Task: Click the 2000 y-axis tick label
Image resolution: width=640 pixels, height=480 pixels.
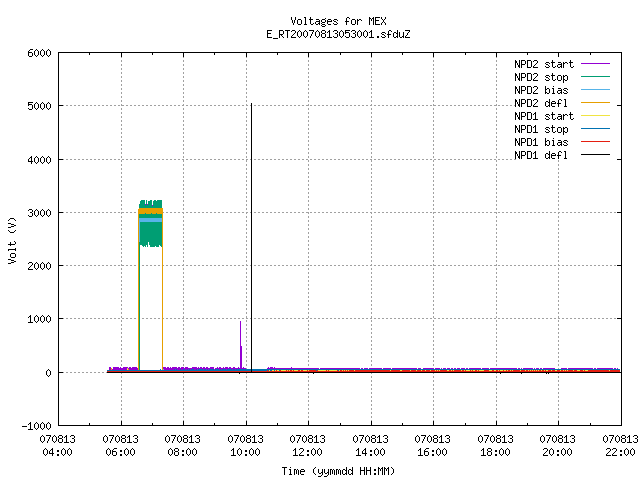Action: (39, 266)
